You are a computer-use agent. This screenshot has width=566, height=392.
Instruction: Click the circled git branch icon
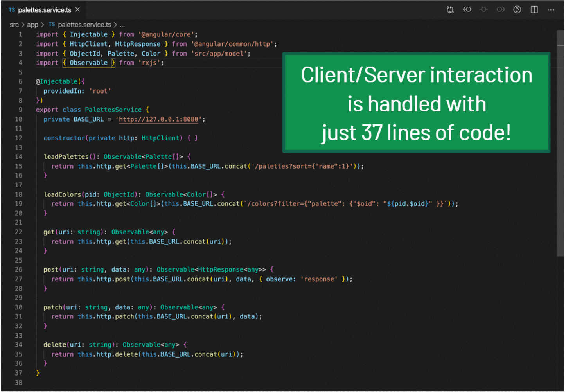[x=517, y=10]
